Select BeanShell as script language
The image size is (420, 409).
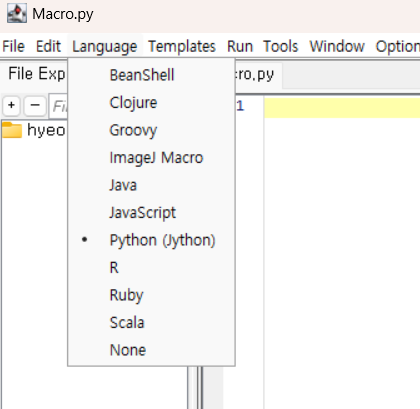tap(151, 75)
